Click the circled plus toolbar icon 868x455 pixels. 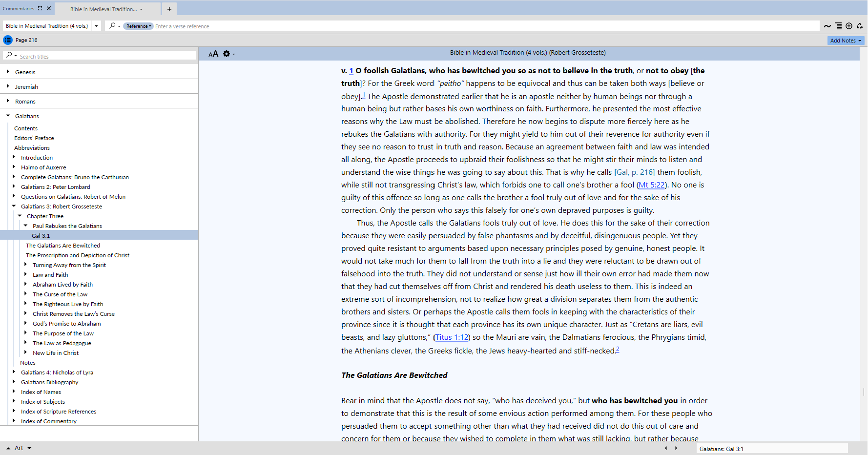click(849, 26)
